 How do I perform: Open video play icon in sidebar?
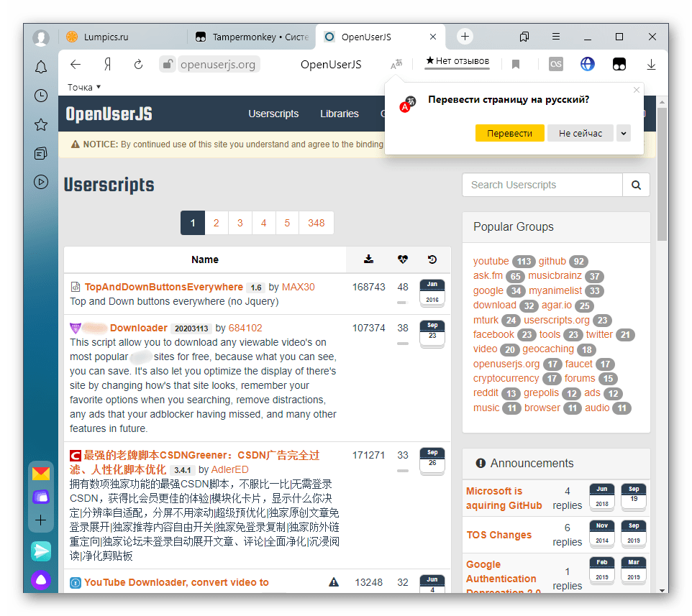point(40,182)
